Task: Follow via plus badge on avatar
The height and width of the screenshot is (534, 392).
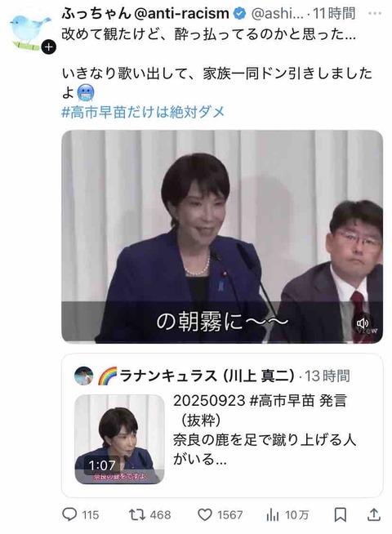Action: point(49,47)
